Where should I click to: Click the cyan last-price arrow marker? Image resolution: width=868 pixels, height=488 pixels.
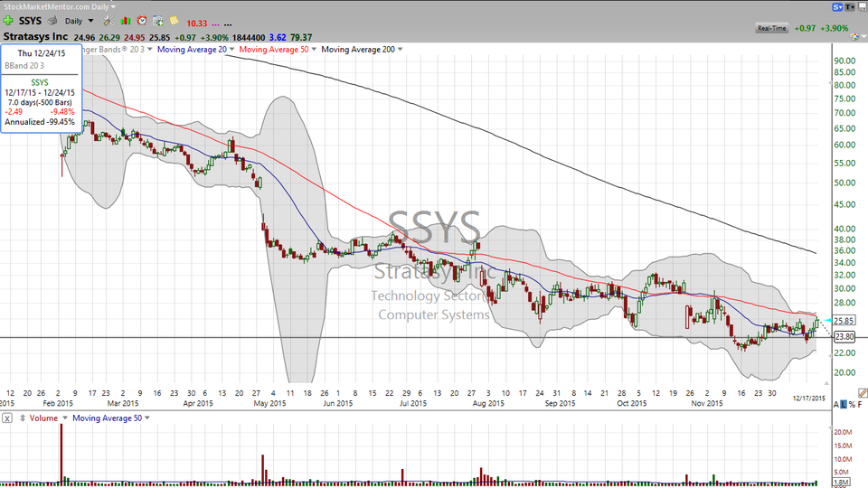827,320
